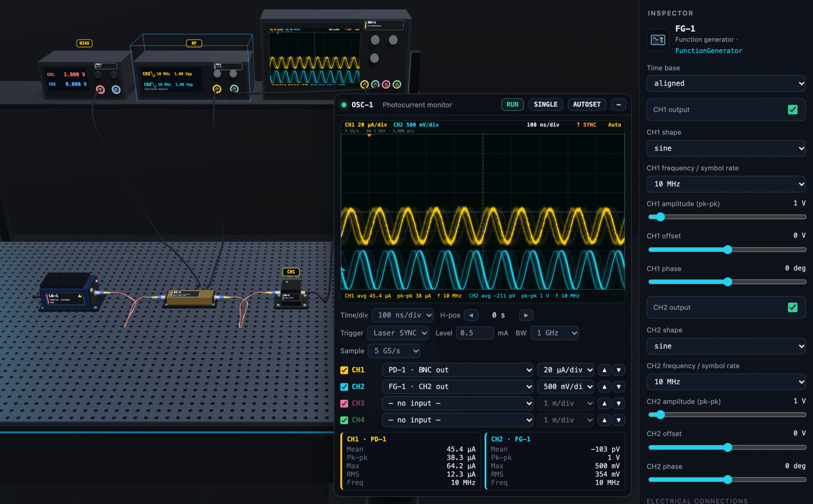Move CH1 trace up with its arrow
Image resolution: width=813 pixels, height=504 pixels.
click(604, 370)
